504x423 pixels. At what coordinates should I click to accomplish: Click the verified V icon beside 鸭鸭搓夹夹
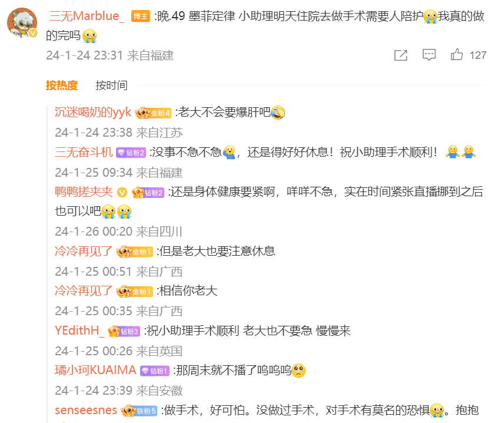coord(122,193)
